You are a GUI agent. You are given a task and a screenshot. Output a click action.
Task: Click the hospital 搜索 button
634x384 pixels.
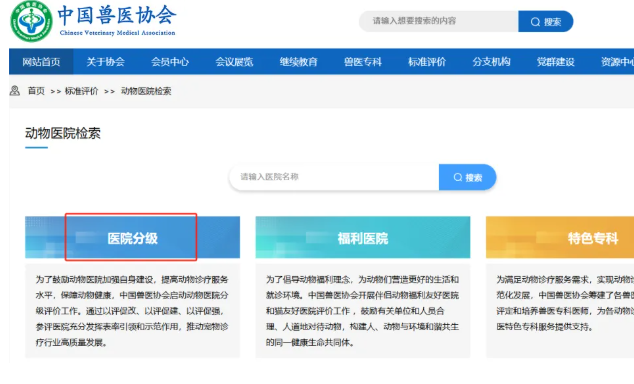467,177
